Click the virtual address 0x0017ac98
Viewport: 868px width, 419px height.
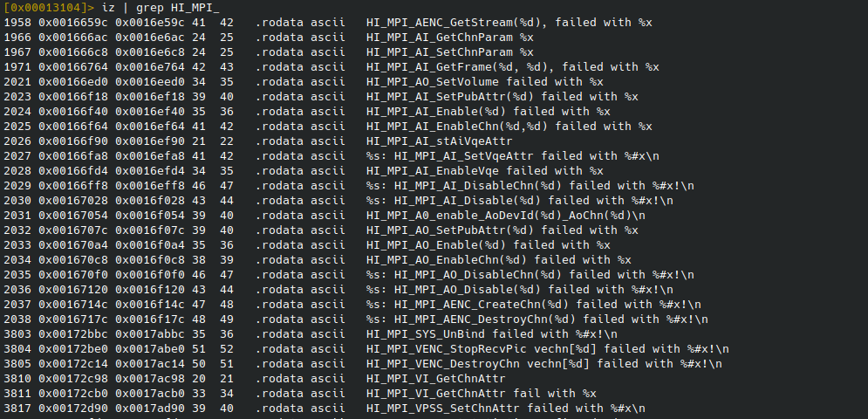[x=146, y=378]
